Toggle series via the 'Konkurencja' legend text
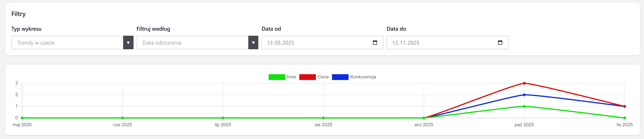 363,77
